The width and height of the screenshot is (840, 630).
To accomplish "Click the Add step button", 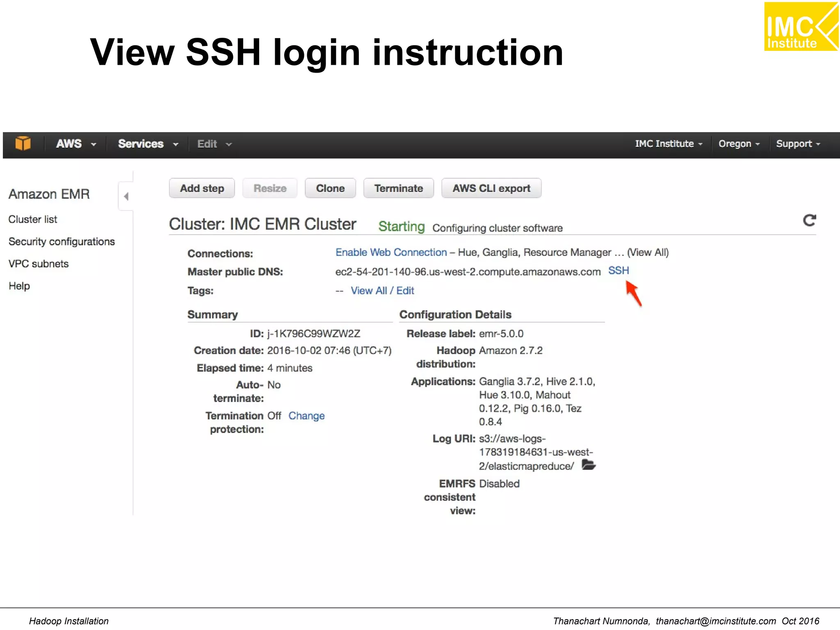I will tap(202, 188).
